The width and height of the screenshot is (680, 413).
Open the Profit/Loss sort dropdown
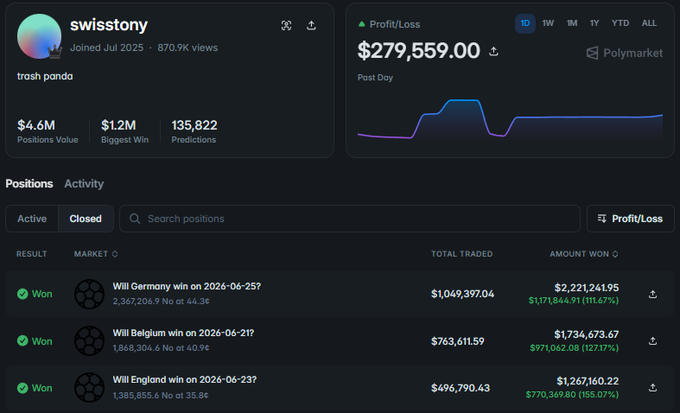coord(630,219)
